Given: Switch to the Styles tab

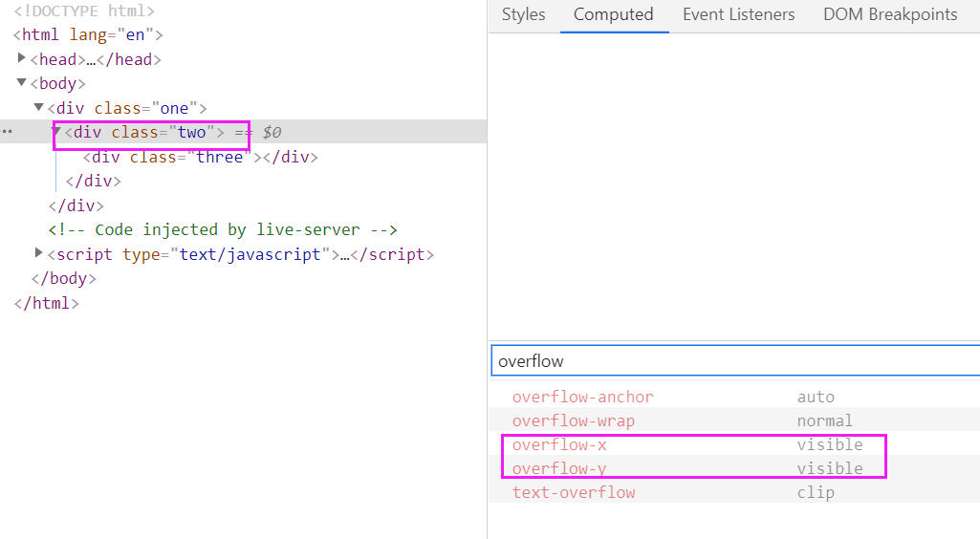Looking at the screenshot, I should click(523, 15).
